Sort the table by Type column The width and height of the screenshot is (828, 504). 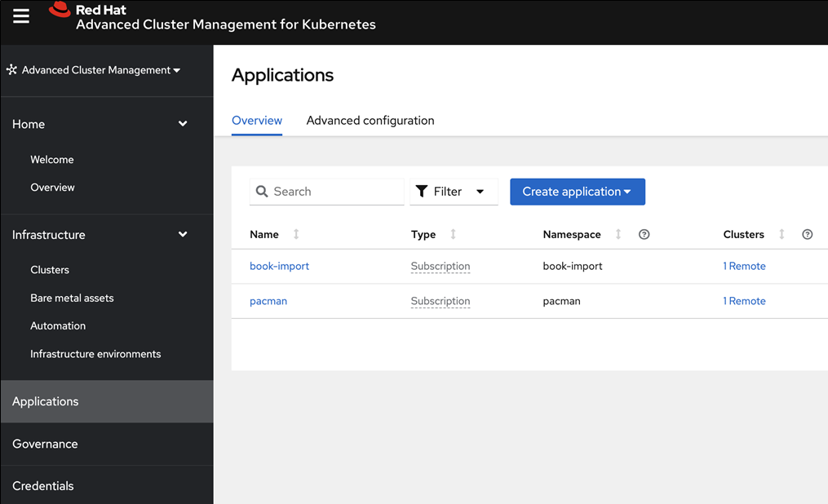(x=454, y=234)
